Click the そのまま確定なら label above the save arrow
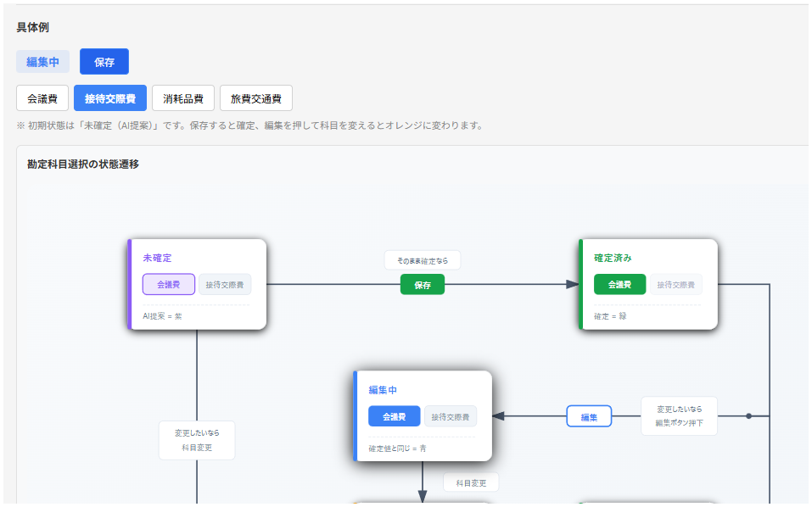 click(x=422, y=259)
